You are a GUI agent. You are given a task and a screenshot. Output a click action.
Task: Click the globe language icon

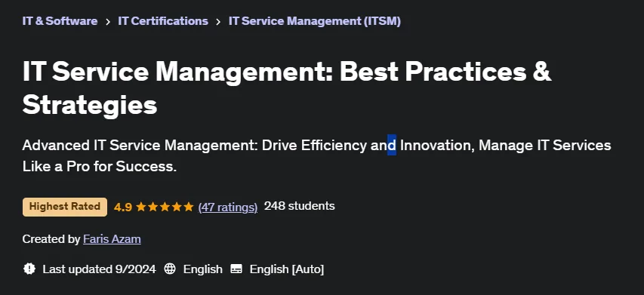tap(170, 269)
